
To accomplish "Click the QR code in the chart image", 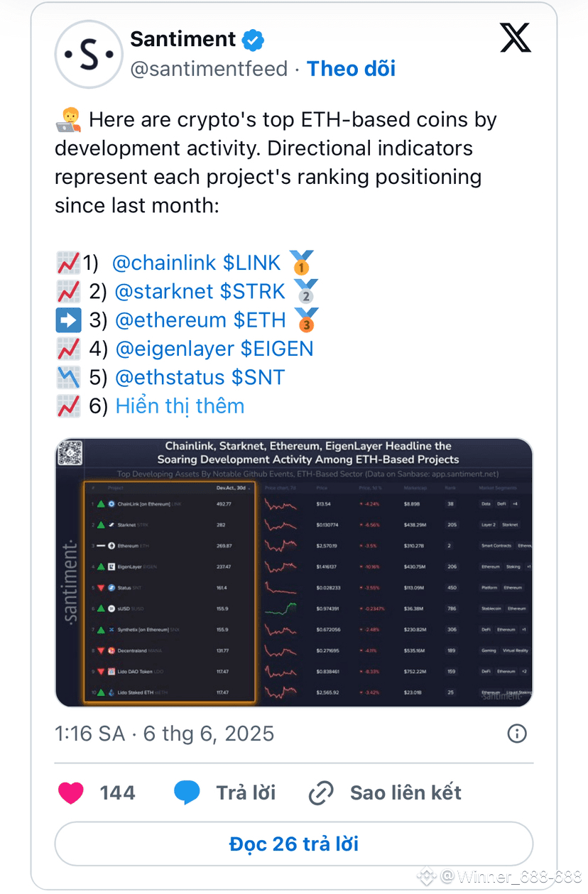I will pyautogui.click(x=71, y=452).
